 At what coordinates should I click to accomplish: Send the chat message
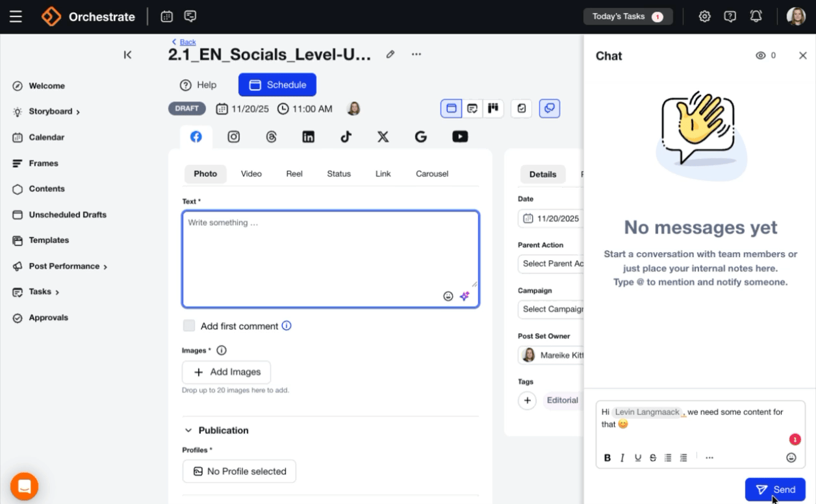pos(775,490)
